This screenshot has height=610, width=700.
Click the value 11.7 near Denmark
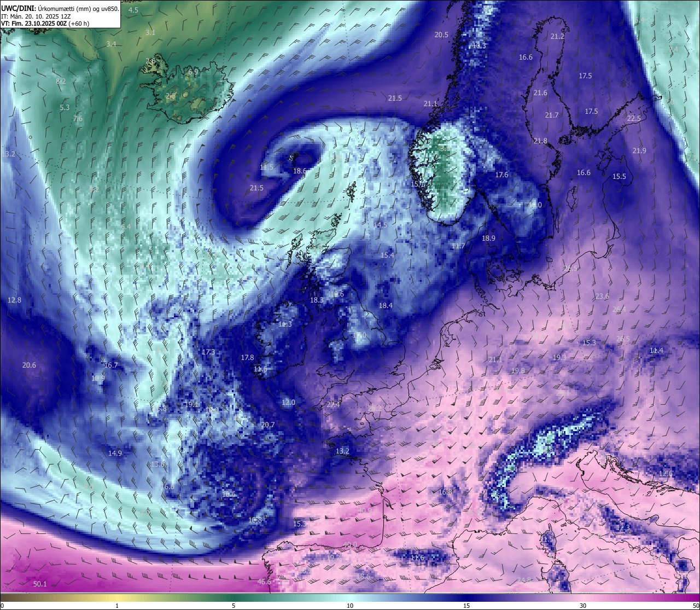[x=458, y=246]
